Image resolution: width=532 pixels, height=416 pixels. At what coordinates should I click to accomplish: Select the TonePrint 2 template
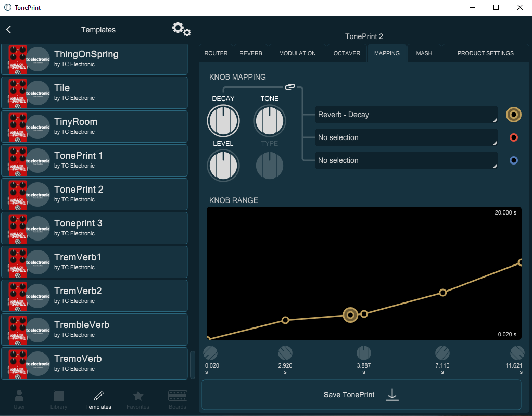point(94,194)
